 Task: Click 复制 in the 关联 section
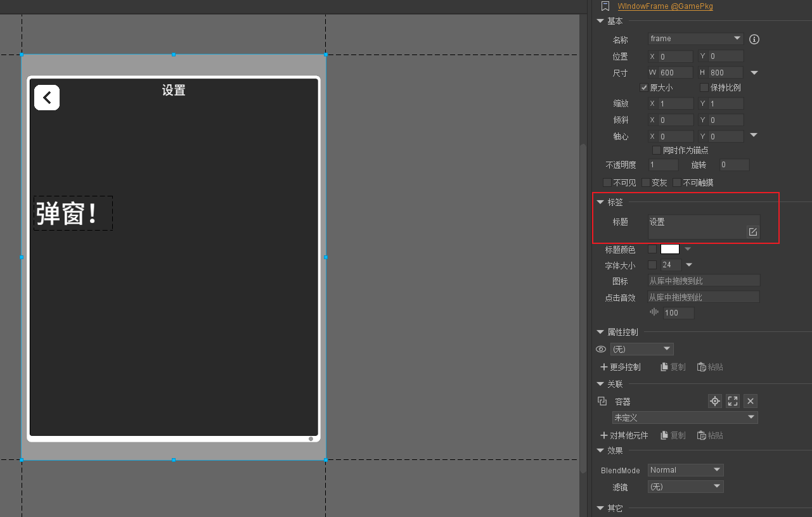click(x=673, y=435)
